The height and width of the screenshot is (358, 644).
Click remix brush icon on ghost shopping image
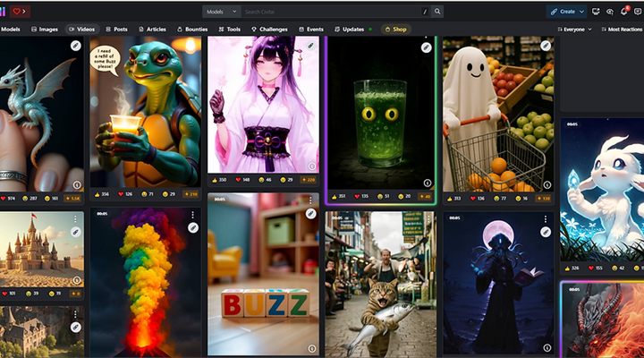click(x=546, y=46)
